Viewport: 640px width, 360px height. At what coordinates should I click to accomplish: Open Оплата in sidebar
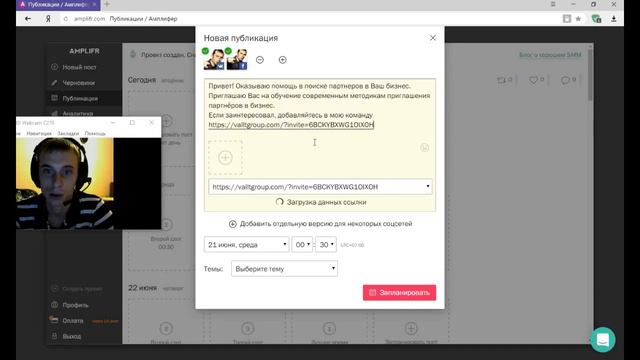pos(73,321)
